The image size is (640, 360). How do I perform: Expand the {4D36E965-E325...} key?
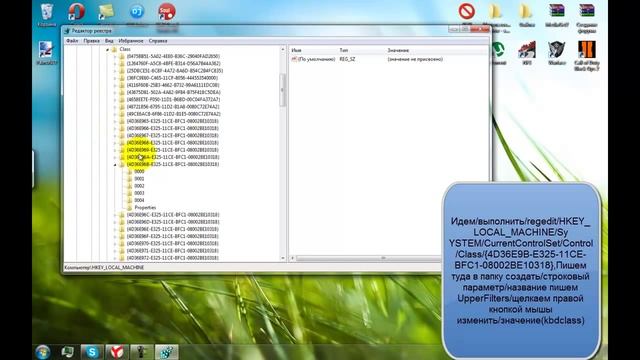coord(115,121)
